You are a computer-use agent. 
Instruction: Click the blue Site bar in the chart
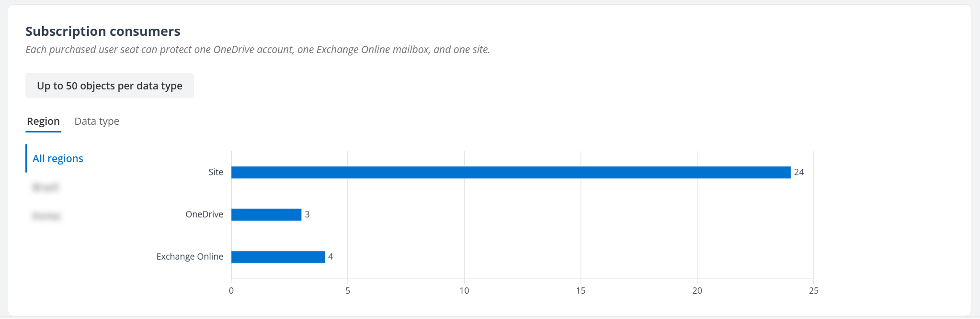511,172
